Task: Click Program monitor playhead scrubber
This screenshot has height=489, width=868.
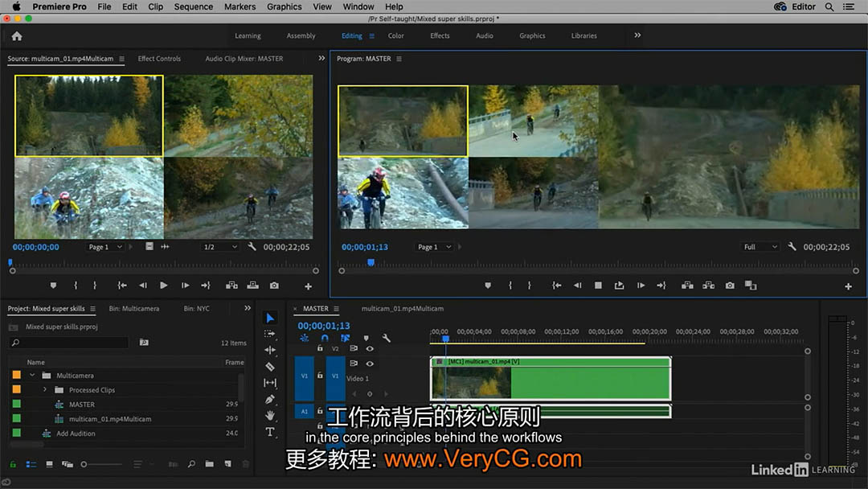Action: (371, 262)
